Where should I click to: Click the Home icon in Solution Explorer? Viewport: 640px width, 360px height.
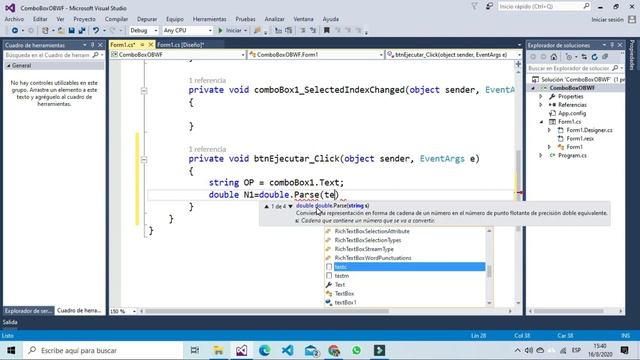pyautogui.click(x=553, y=57)
